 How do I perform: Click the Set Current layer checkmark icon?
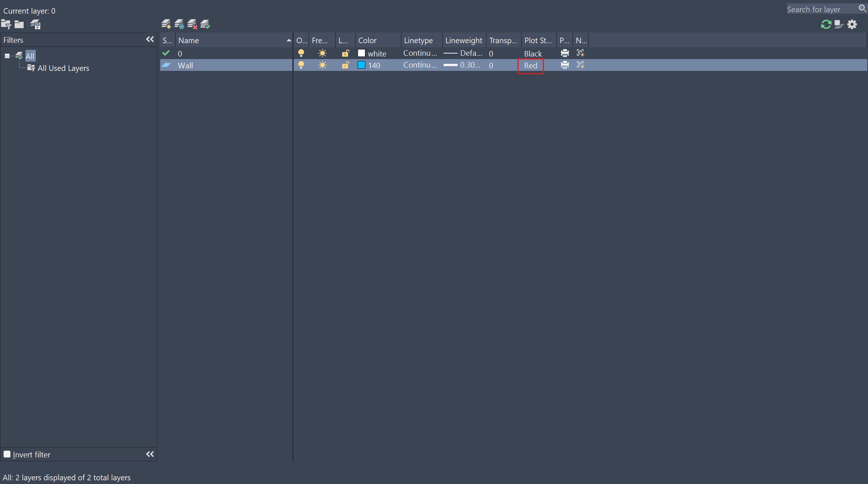(x=205, y=24)
